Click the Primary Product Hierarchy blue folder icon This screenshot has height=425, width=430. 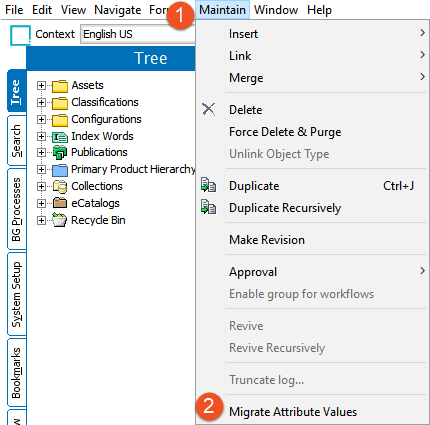(x=60, y=170)
